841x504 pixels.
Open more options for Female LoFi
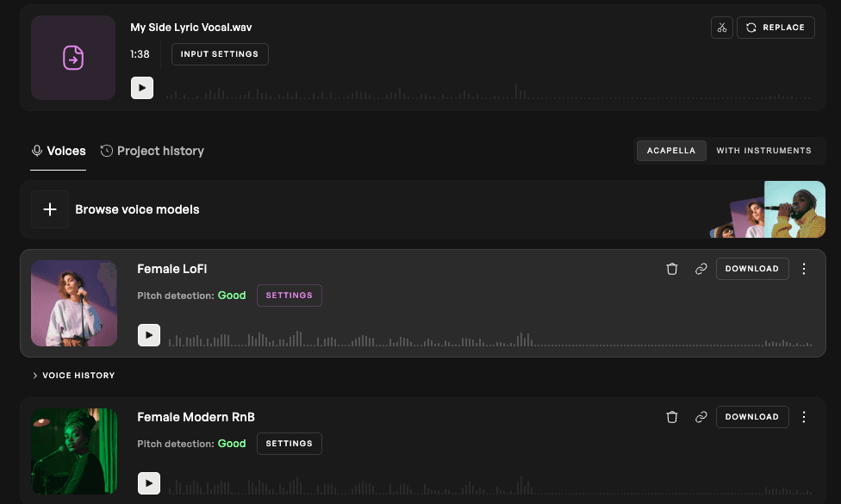[803, 269]
